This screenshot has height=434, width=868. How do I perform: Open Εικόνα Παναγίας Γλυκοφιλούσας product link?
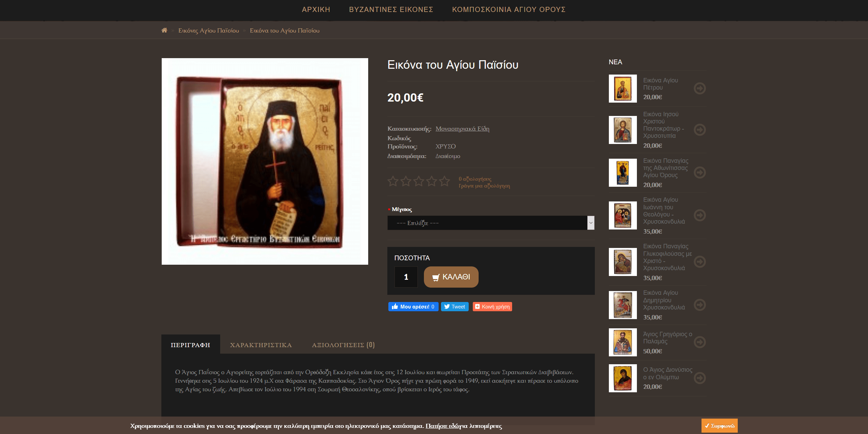pos(667,257)
